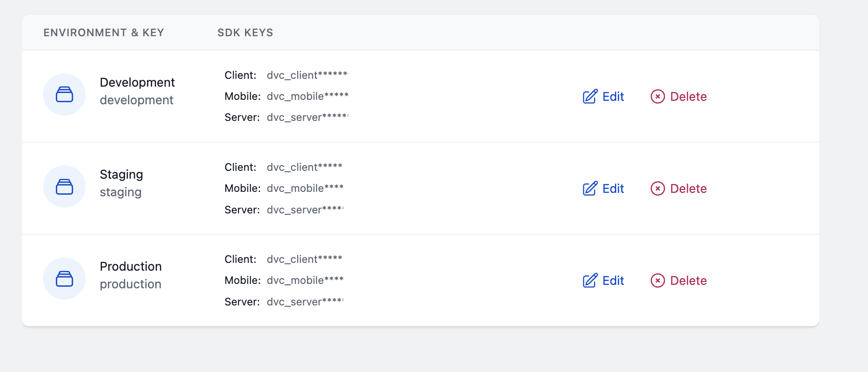This screenshot has width=868, height=372.
Task: Select the Production server SDK key
Action: pos(305,302)
